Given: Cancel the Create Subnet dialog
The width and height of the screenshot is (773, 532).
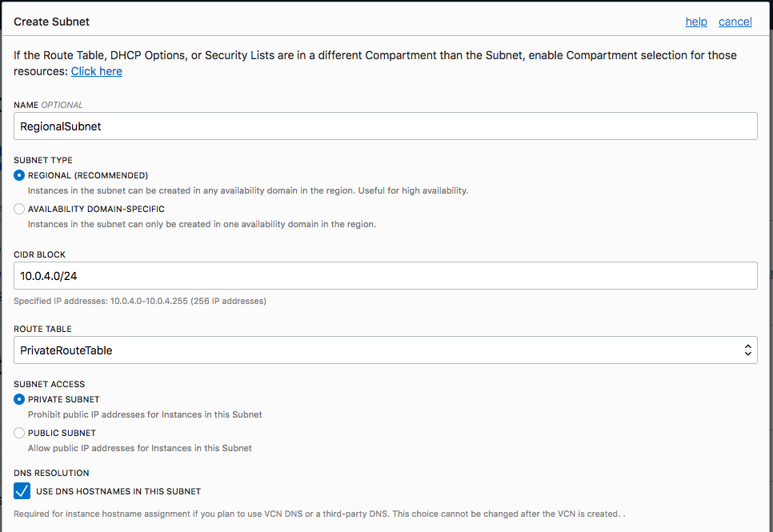Looking at the screenshot, I should 735,22.
